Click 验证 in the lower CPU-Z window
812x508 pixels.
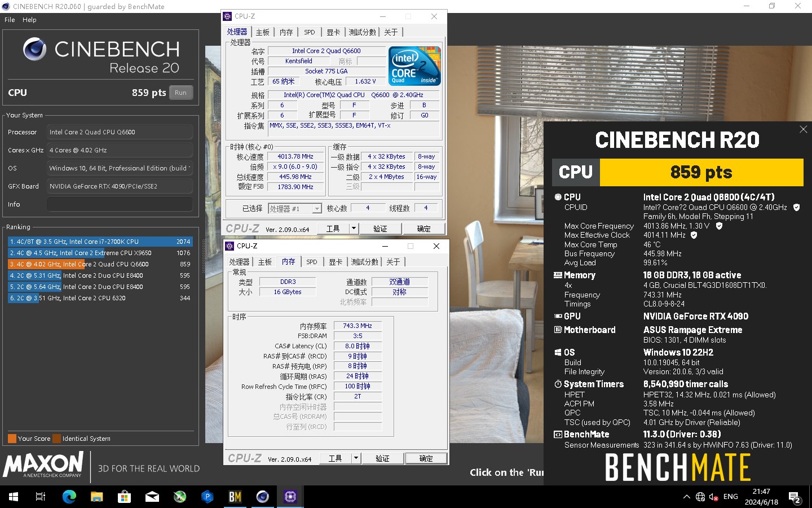(x=382, y=458)
